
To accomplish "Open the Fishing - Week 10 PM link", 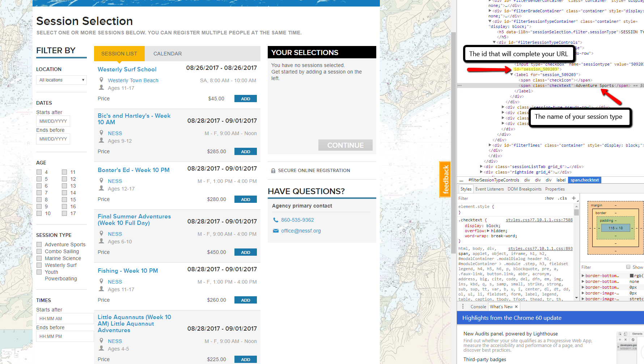I will click(128, 271).
